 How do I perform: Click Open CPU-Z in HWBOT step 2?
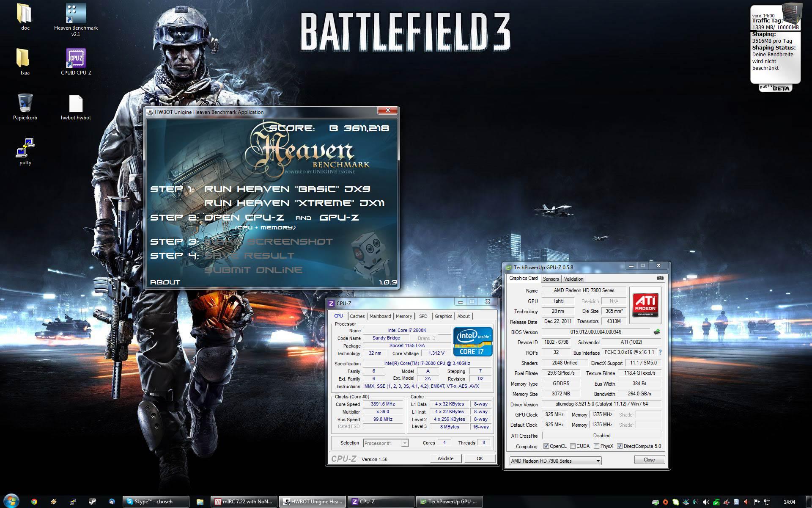tap(244, 218)
